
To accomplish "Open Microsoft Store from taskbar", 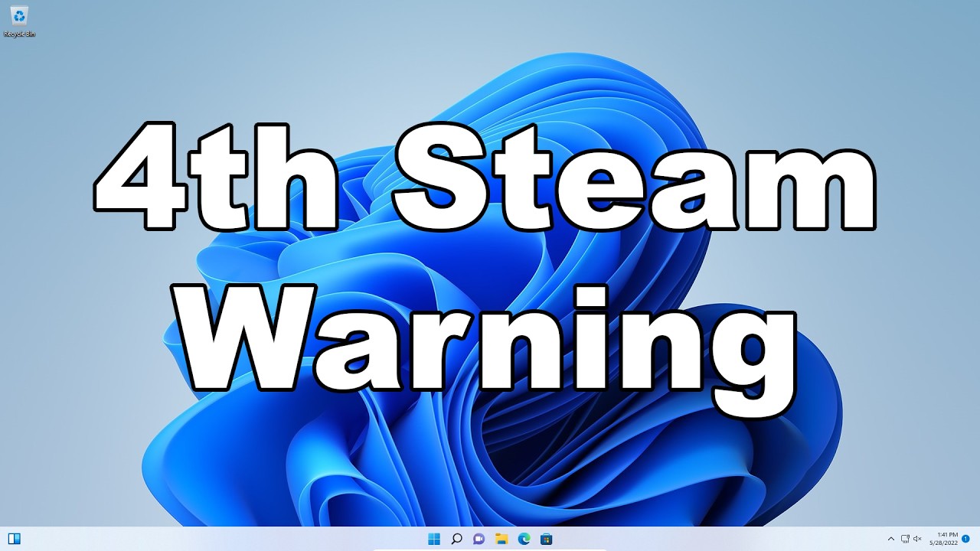I will click(x=547, y=539).
